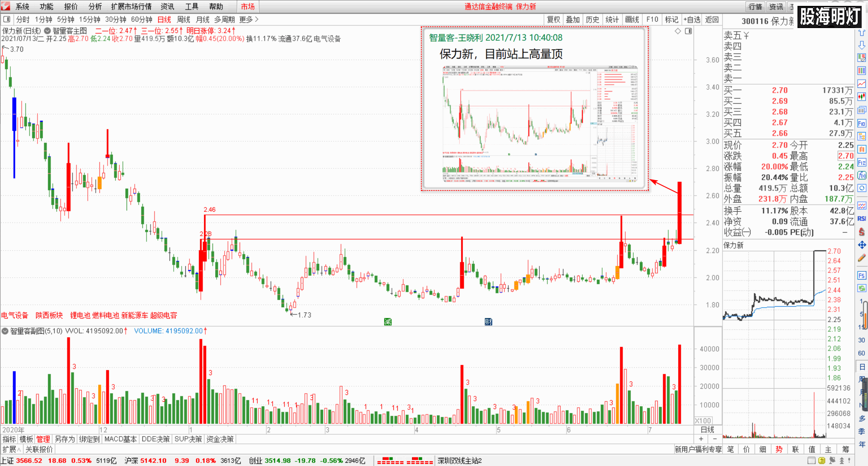Select the 筹 chip distribution tab
Screen dimensions: 868x466
coord(845,449)
